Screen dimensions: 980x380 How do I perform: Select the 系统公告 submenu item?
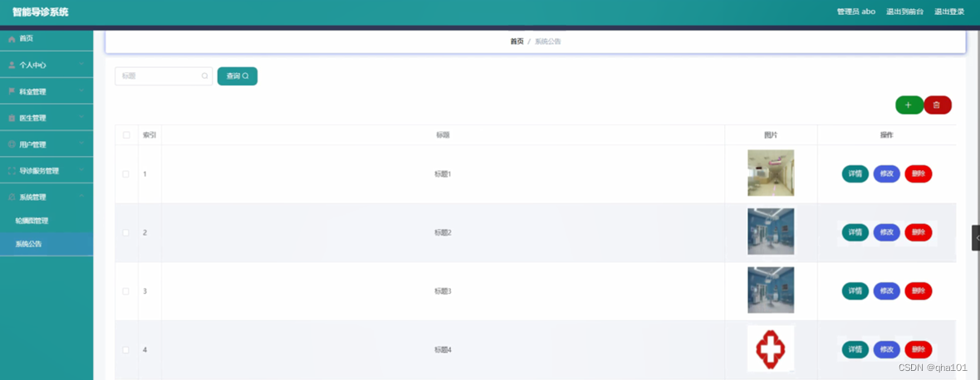47,244
